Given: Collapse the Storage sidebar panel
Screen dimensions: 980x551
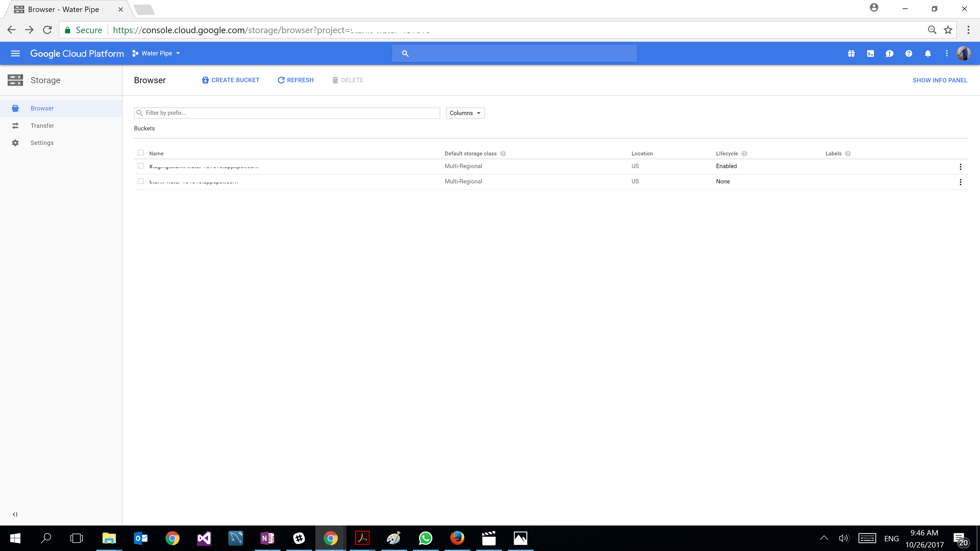Looking at the screenshot, I should (15, 514).
